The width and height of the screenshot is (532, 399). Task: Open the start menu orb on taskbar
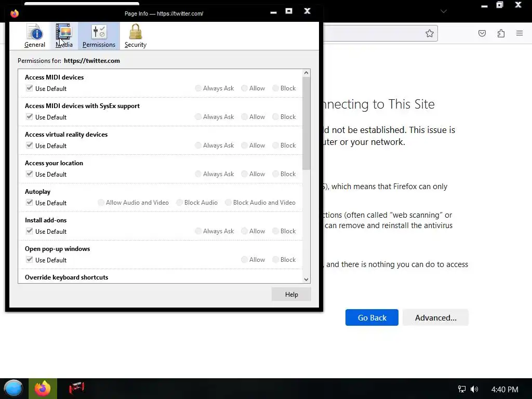coord(14,389)
